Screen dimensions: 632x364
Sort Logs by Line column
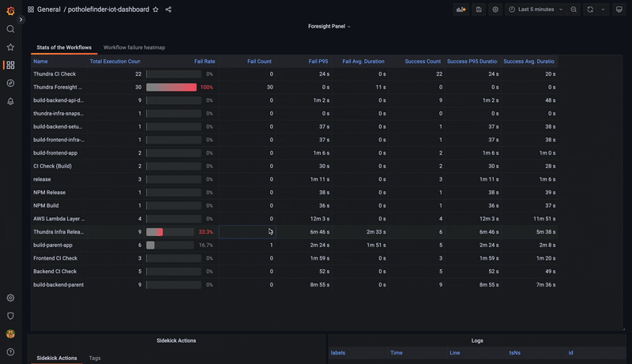455,353
